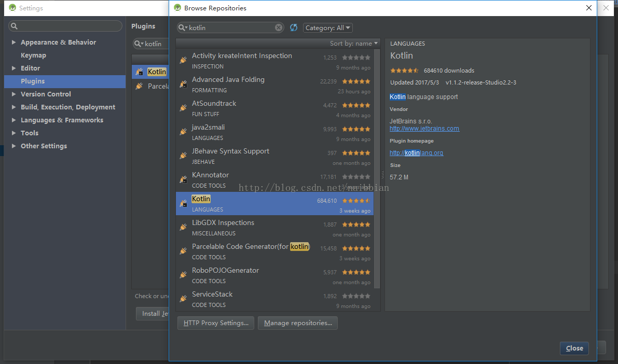The width and height of the screenshot is (618, 364).
Task: Expand Other Settings node
Action: click(14, 146)
